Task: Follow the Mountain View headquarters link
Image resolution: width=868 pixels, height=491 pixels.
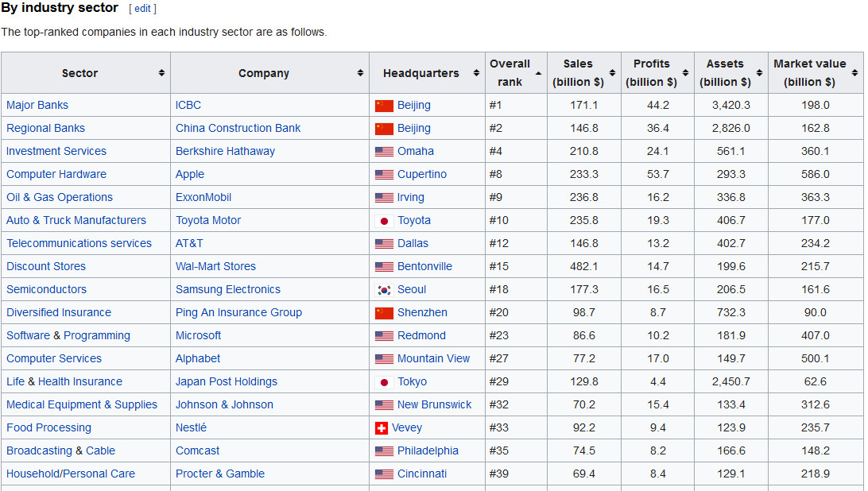Action: pos(433,358)
